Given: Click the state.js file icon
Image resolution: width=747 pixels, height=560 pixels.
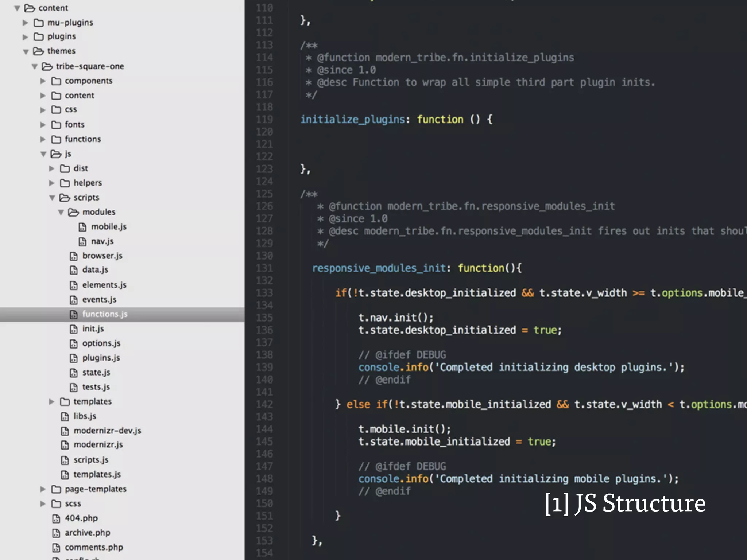Looking at the screenshot, I should (74, 373).
